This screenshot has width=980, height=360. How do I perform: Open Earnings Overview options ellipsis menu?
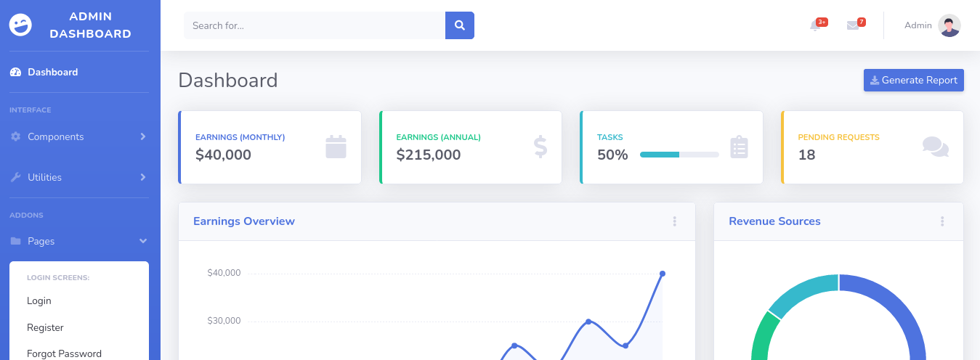pos(674,221)
